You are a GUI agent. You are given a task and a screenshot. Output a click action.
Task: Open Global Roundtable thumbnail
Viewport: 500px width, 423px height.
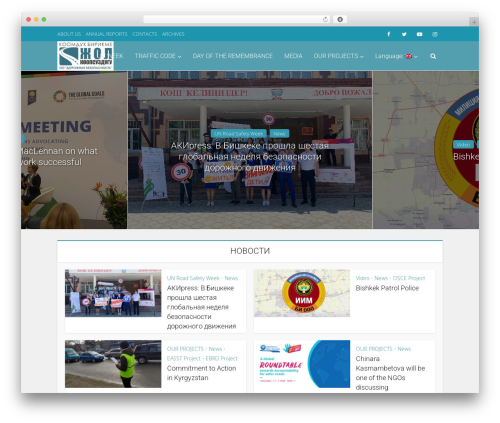pos(302,364)
